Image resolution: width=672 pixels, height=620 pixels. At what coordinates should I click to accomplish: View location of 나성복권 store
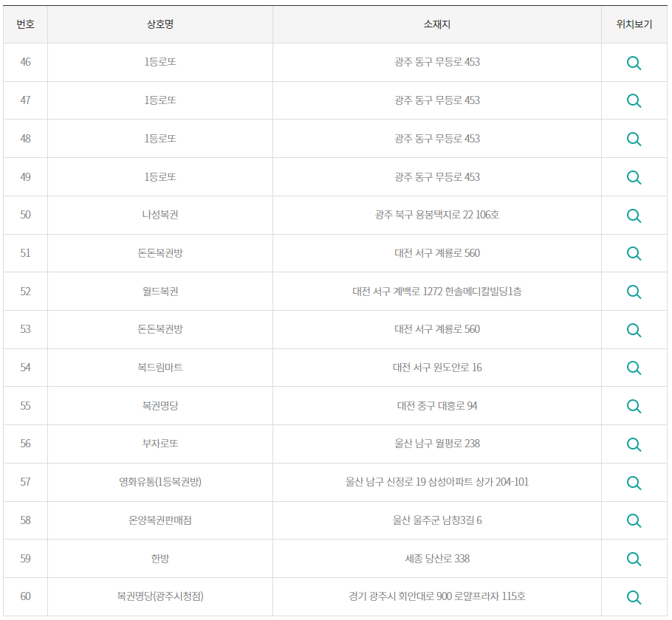(634, 216)
